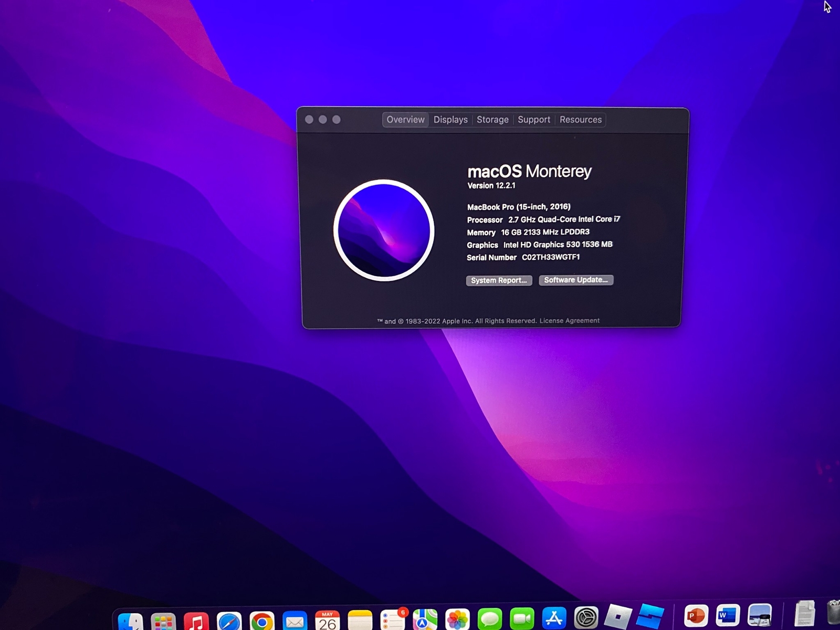840x630 pixels.
Task: Click the System Report button
Action: pos(499,280)
